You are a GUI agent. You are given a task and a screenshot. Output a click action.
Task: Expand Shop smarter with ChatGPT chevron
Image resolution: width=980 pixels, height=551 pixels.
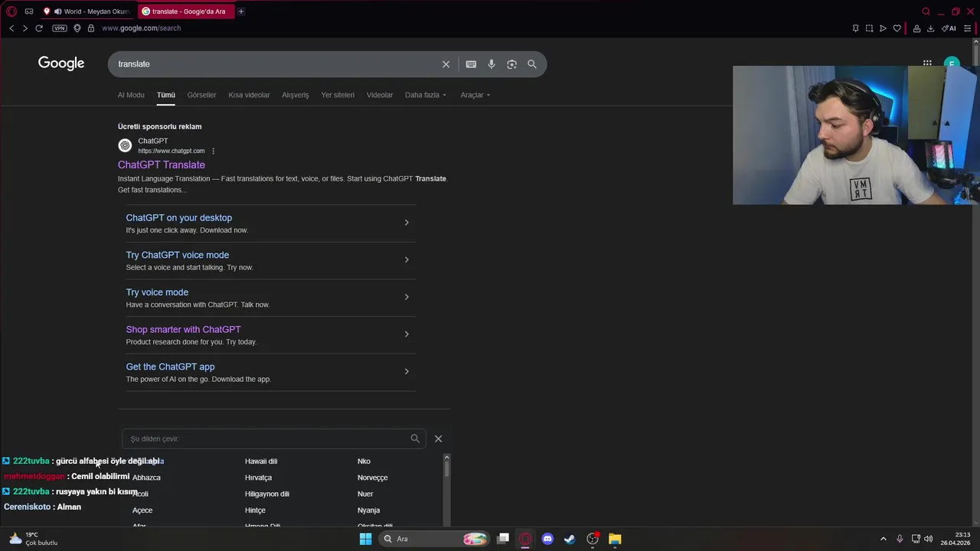coord(407,334)
